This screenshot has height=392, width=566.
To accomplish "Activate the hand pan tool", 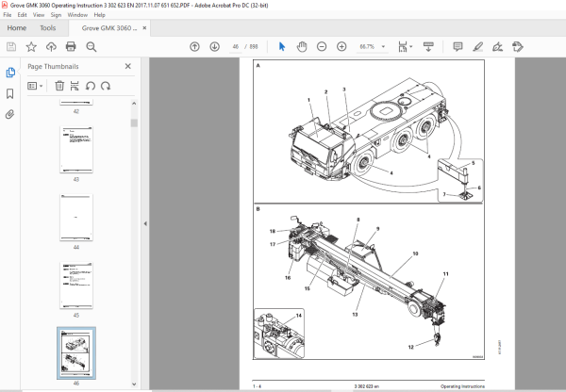I will click(302, 46).
